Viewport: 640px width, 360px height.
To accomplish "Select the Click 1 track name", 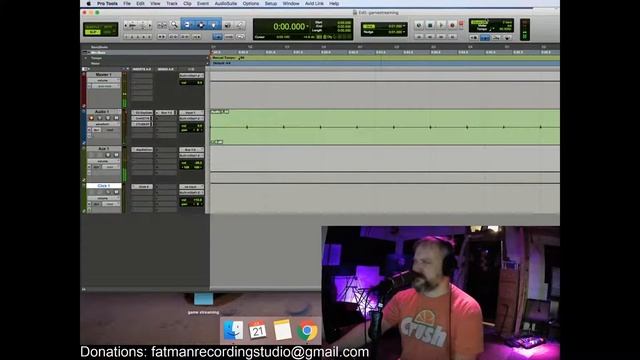I will (x=103, y=186).
